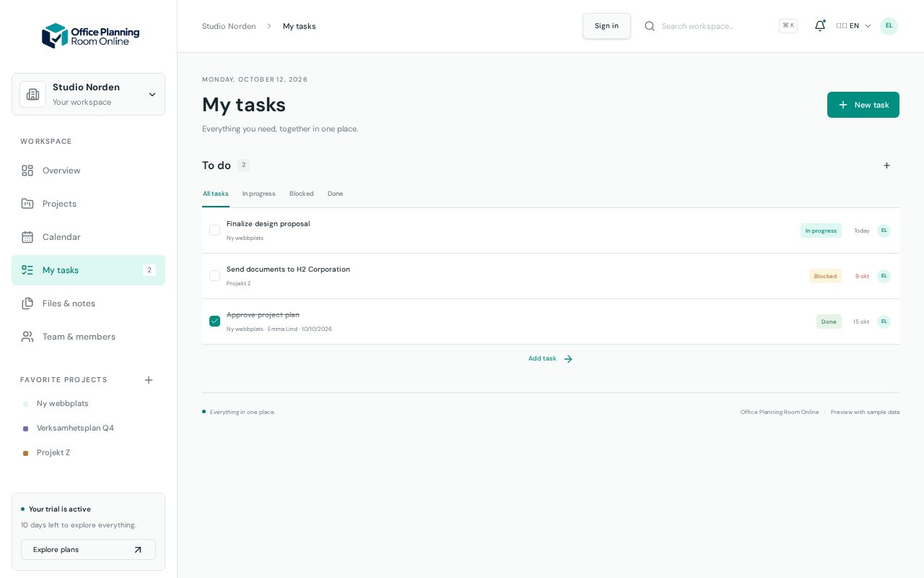
Task: Click the arrow icon on Explore plans
Action: [138, 550]
